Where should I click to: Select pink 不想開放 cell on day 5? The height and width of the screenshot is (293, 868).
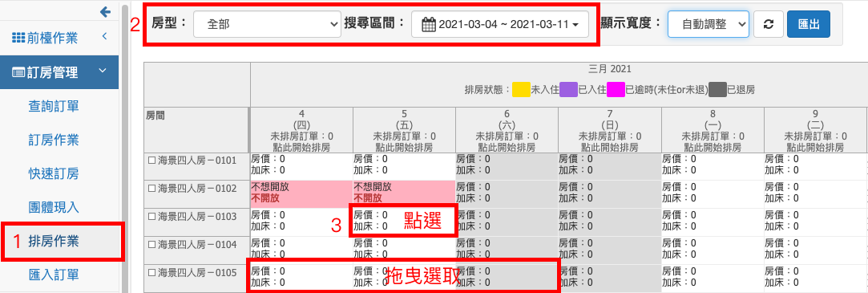[x=404, y=193]
